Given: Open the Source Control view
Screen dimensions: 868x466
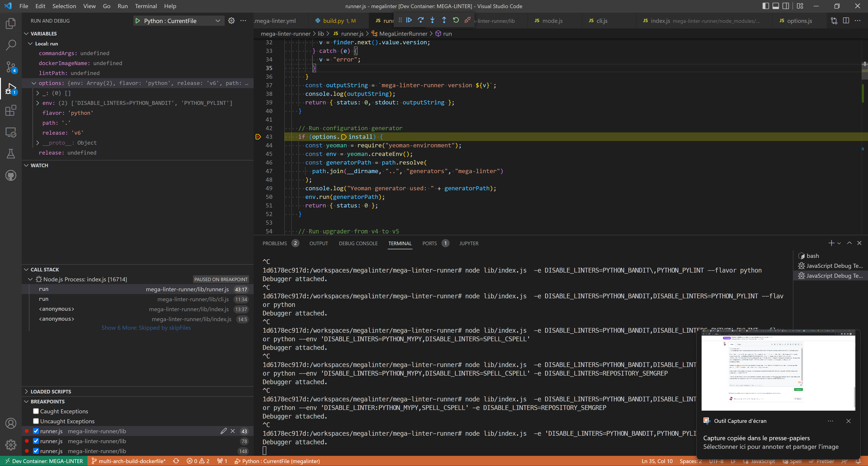Looking at the screenshot, I should click(10, 67).
